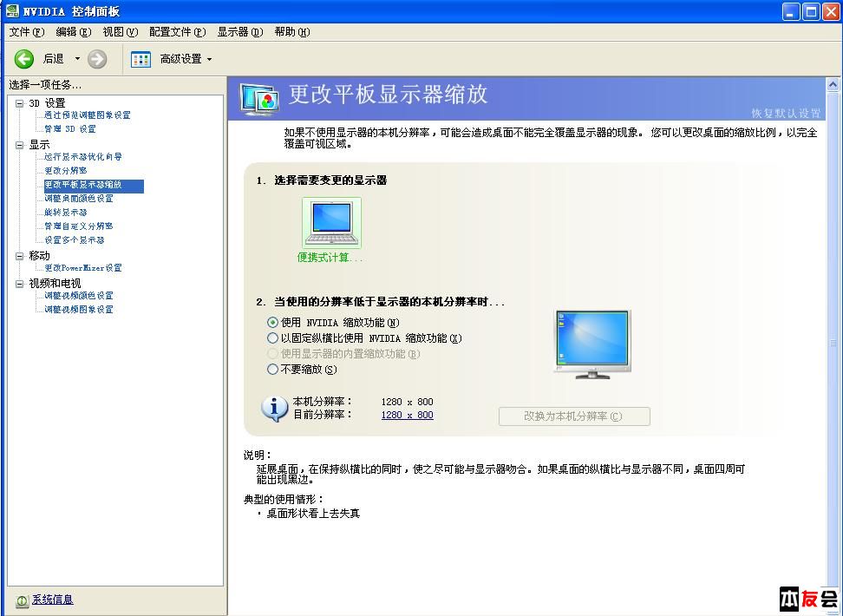
Task: Collapse the 视频和电视 tree node
Action: click(20, 284)
